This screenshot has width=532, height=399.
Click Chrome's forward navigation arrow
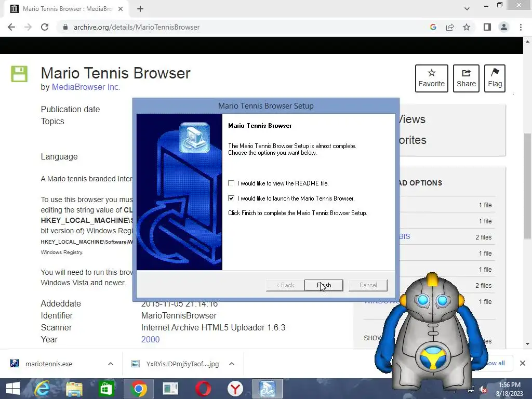tap(28, 27)
